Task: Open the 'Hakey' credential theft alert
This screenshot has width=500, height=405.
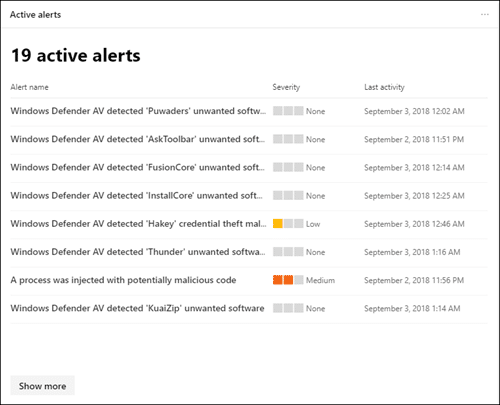Action: click(x=138, y=224)
